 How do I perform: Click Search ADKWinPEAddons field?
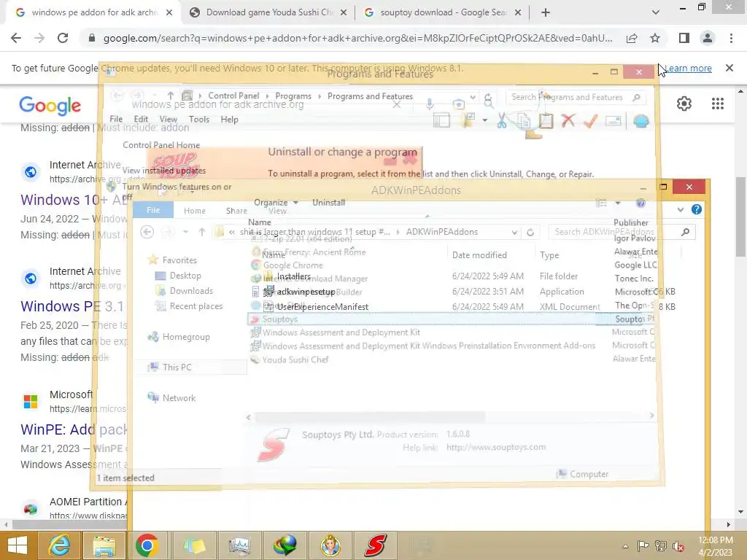click(621, 232)
